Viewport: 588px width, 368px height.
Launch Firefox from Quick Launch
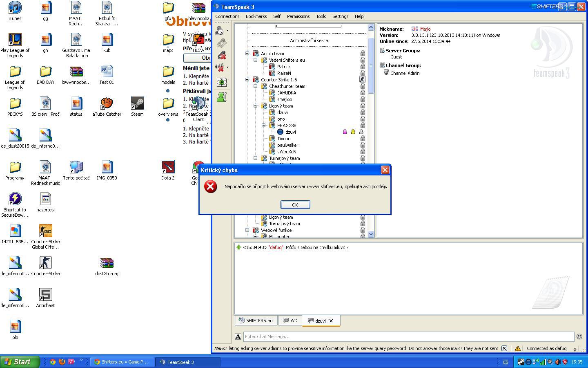point(62,362)
